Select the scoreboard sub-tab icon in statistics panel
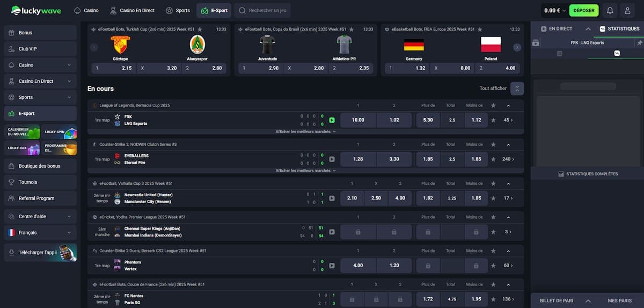 (x=559, y=53)
